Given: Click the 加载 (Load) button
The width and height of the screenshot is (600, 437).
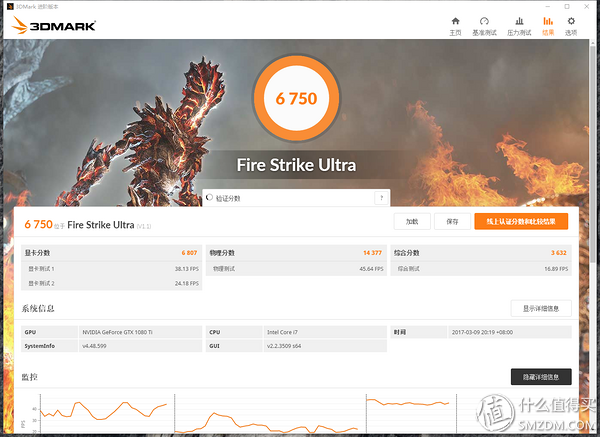Looking at the screenshot, I should click(x=412, y=222).
